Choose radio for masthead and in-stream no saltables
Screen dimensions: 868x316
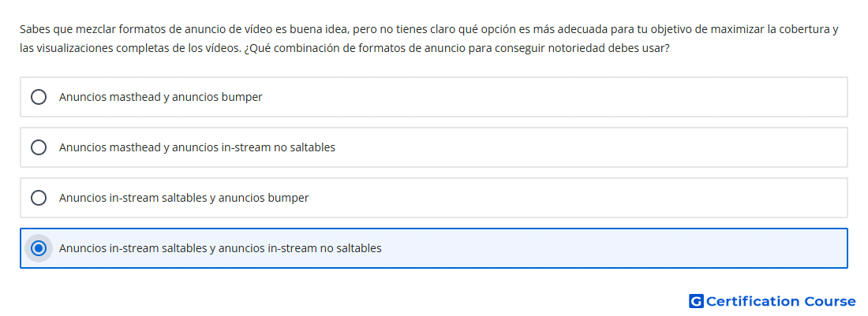(39, 147)
